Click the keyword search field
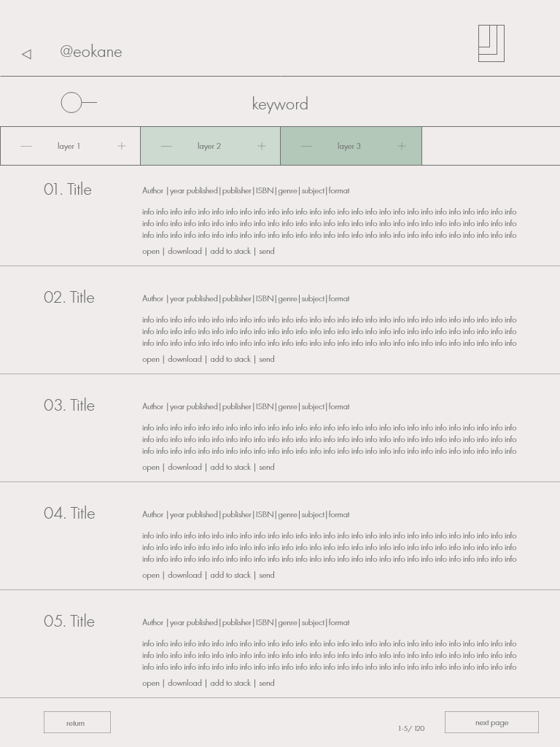This screenshot has width=560, height=747. (x=280, y=104)
